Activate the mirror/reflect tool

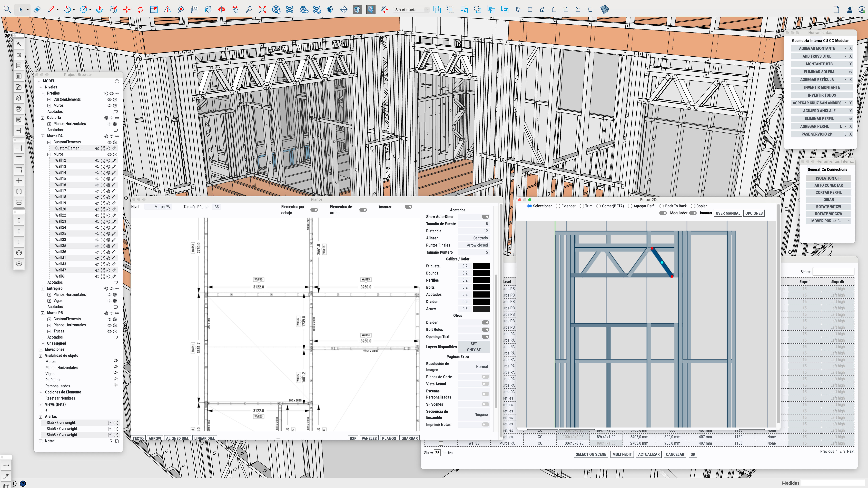pos(167,9)
